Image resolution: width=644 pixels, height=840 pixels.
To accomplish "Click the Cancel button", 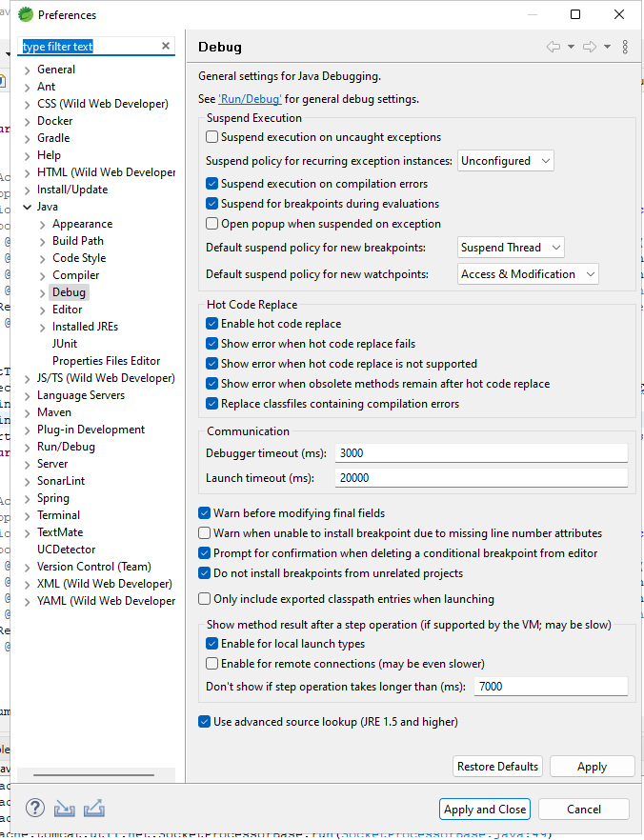I will point(584,810).
